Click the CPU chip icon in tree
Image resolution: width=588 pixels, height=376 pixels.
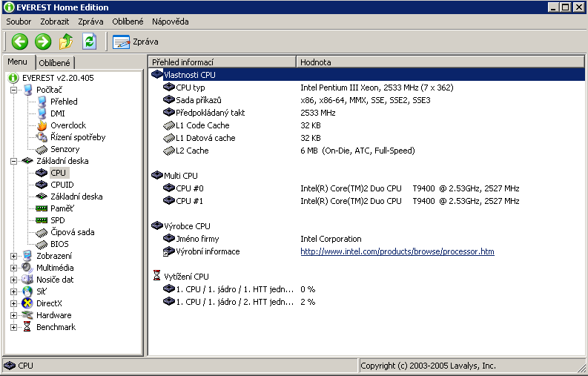42,173
